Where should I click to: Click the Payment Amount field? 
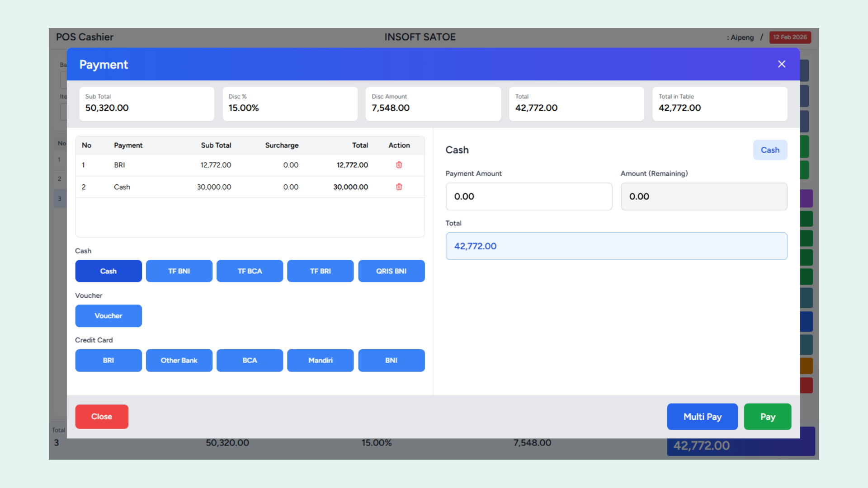pos(528,197)
